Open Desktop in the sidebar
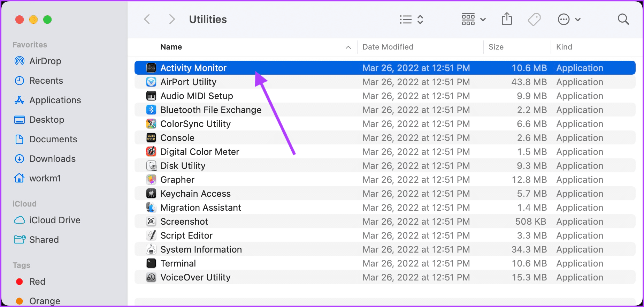 pyautogui.click(x=39, y=120)
